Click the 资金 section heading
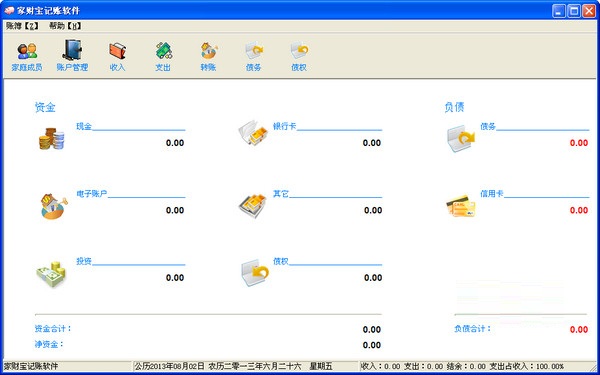The image size is (600, 375). pos(45,107)
